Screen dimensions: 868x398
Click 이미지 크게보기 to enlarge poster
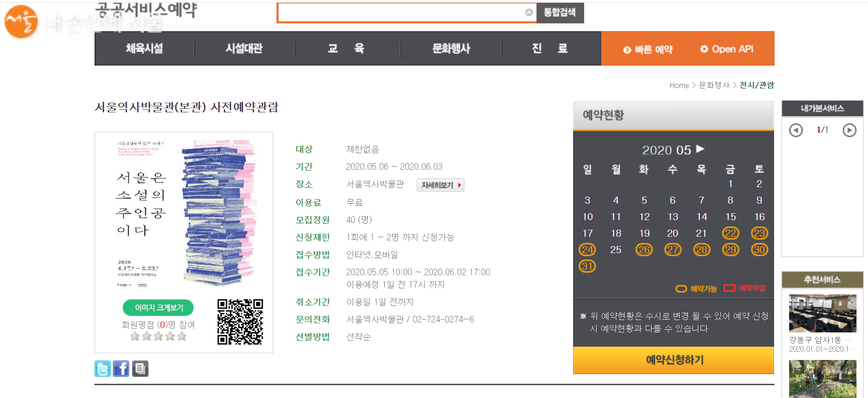pyautogui.click(x=158, y=308)
